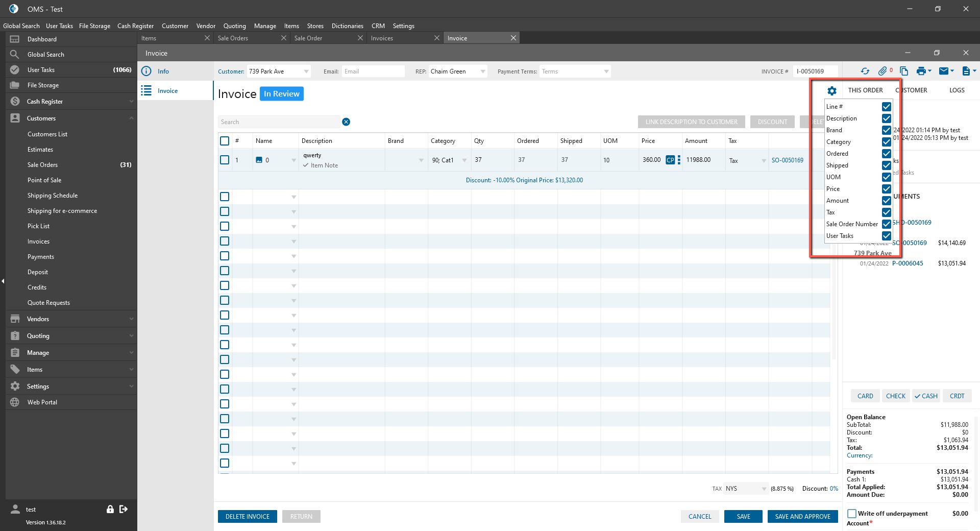The image size is (980, 531).
Task: Toggle the select-all header checkbox
Action: coord(225,141)
